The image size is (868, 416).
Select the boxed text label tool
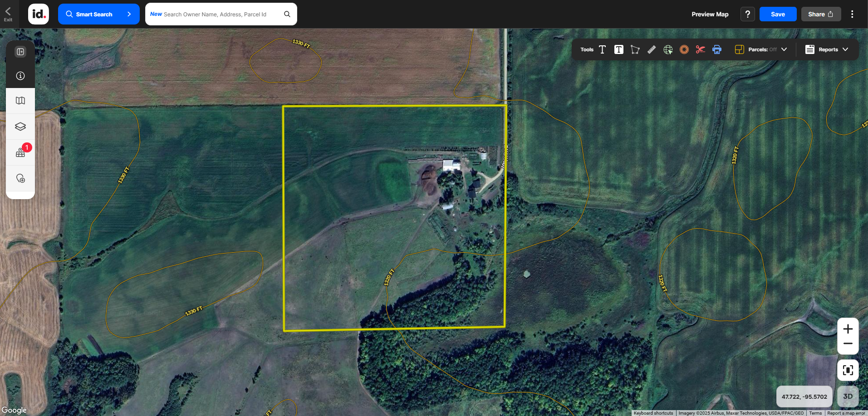pos(618,50)
